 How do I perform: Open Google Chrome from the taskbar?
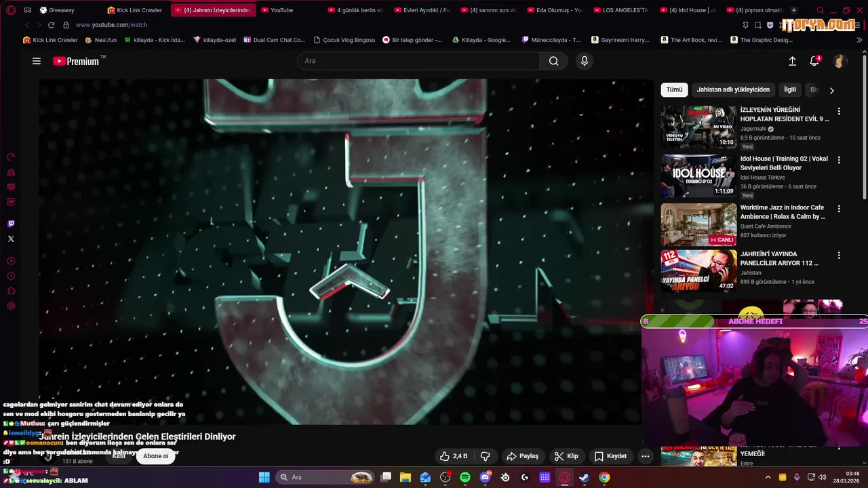click(604, 477)
